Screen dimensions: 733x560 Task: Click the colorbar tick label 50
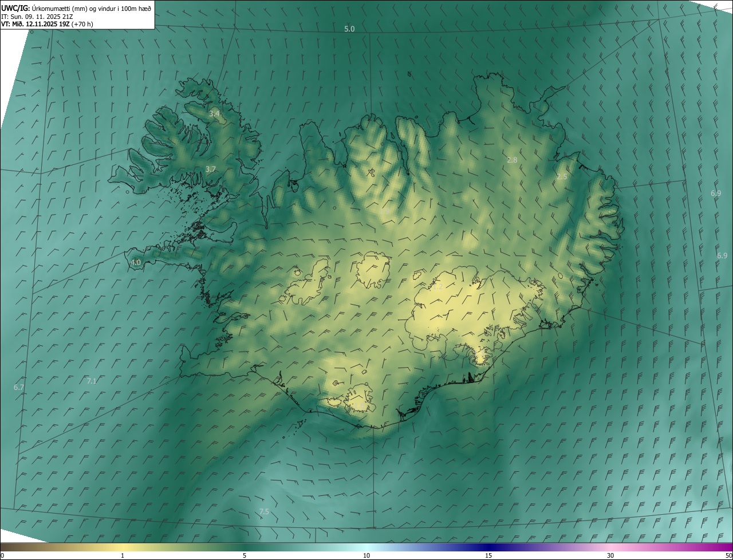(x=728, y=556)
